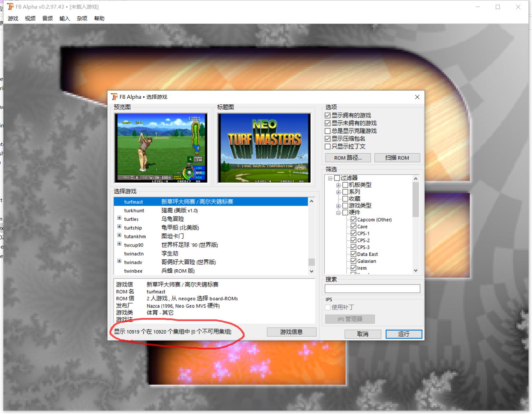Toggle 显示拥有的游戏 checkbox
Image resolution: width=532 pixels, height=414 pixels.
[x=328, y=115]
